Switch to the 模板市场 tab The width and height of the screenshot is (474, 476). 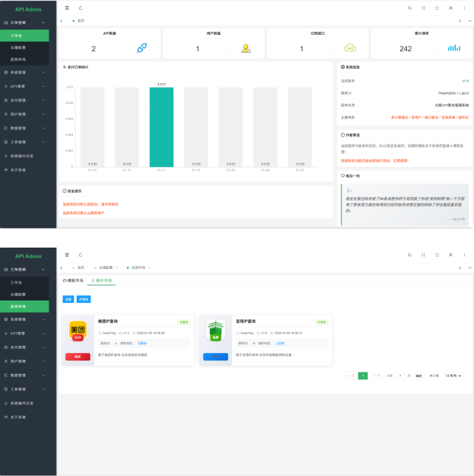73,281
